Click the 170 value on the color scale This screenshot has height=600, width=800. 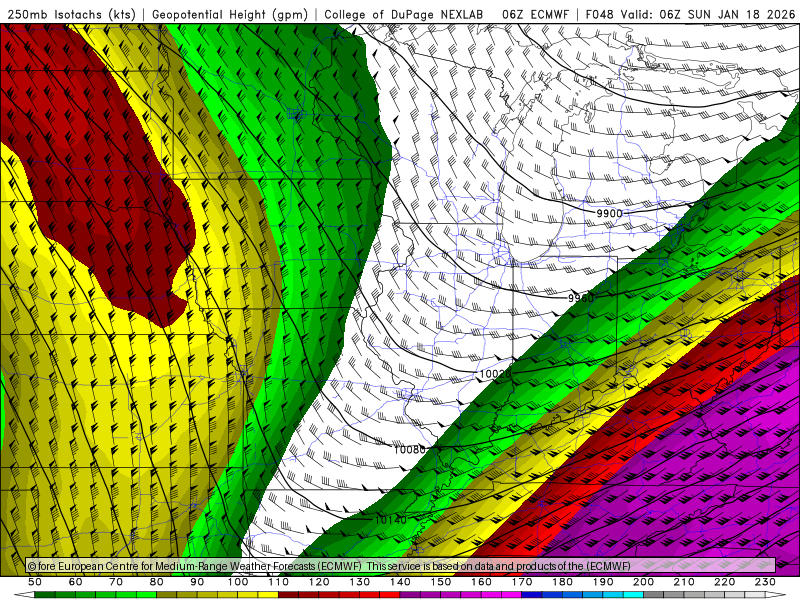tap(521, 582)
